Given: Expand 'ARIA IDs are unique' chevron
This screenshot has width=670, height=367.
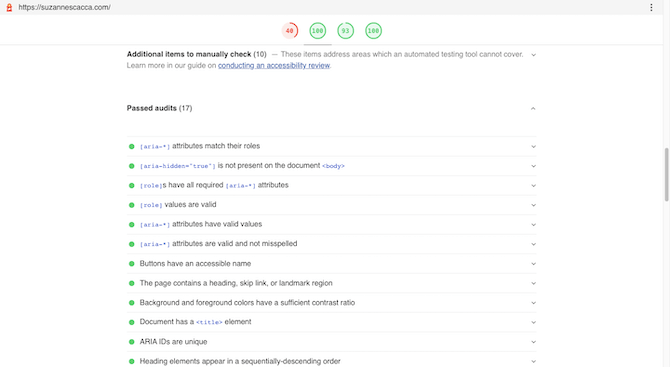Looking at the screenshot, I should point(533,342).
